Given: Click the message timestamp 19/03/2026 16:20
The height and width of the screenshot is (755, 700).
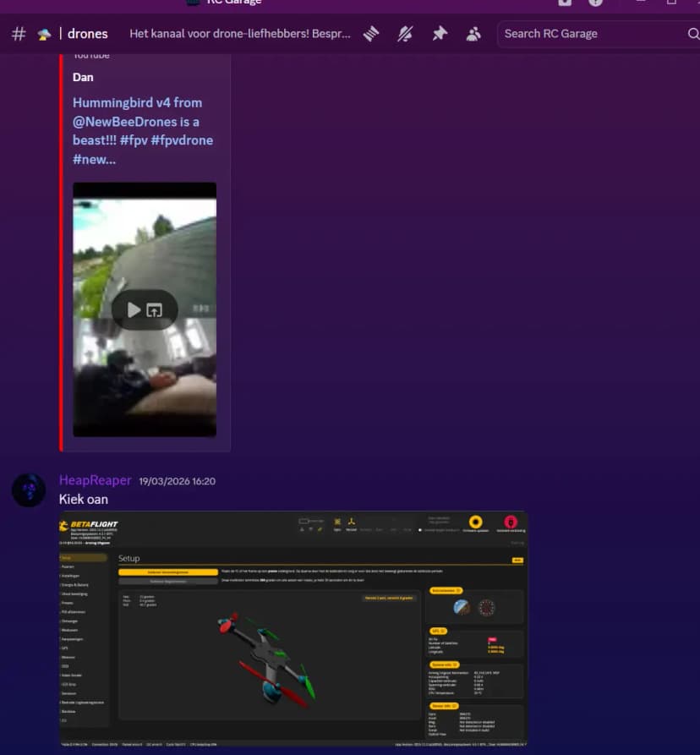Looking at the screenshot, I should (178, 481).
